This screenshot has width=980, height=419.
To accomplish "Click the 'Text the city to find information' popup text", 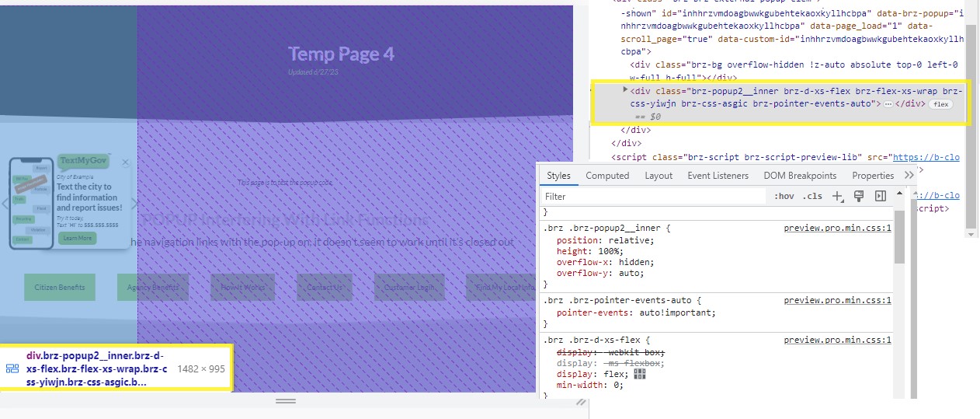I will [89, 197].
